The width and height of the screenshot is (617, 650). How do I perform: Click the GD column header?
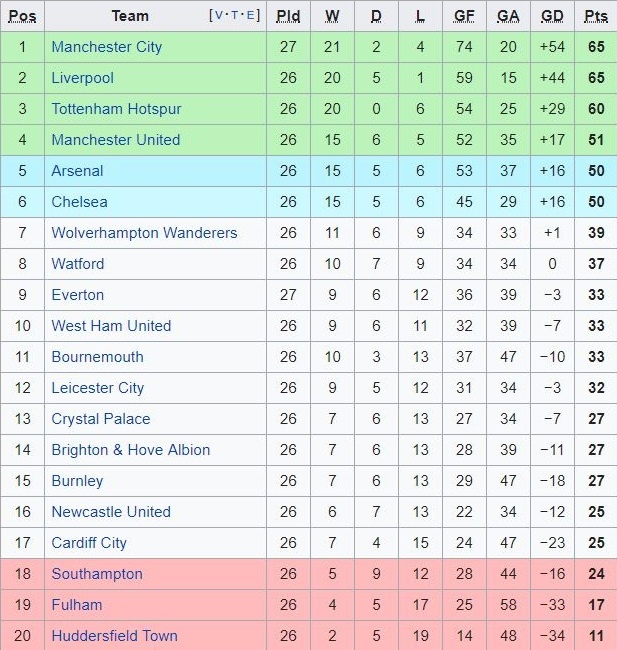552,16
